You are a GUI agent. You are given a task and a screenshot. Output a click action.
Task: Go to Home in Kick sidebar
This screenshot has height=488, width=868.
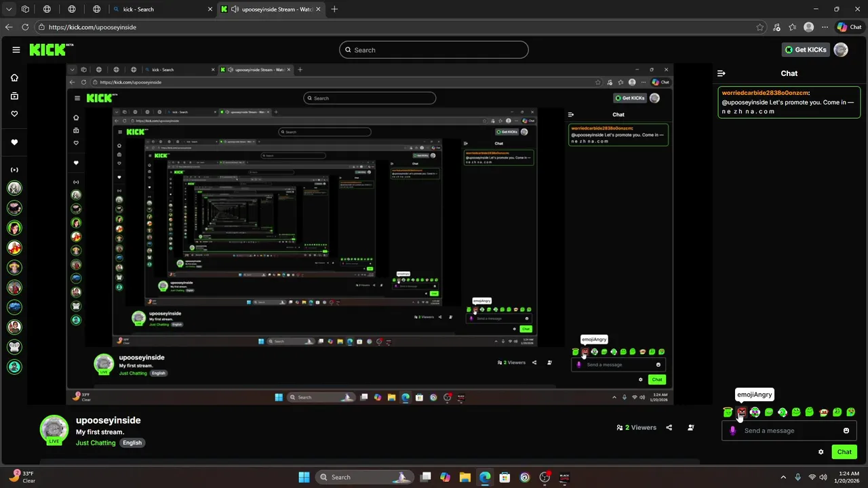pyautogui.click(x=14, y=77)
